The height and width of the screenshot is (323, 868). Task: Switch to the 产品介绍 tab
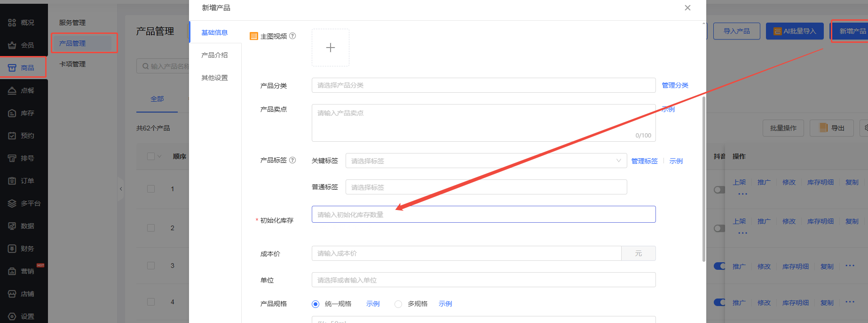(214, 55)
